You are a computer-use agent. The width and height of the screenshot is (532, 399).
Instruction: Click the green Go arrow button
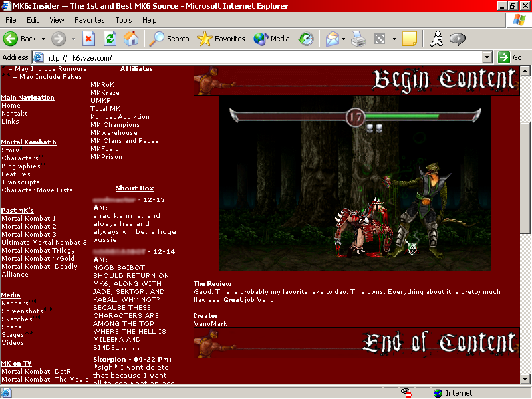(504, 57)
